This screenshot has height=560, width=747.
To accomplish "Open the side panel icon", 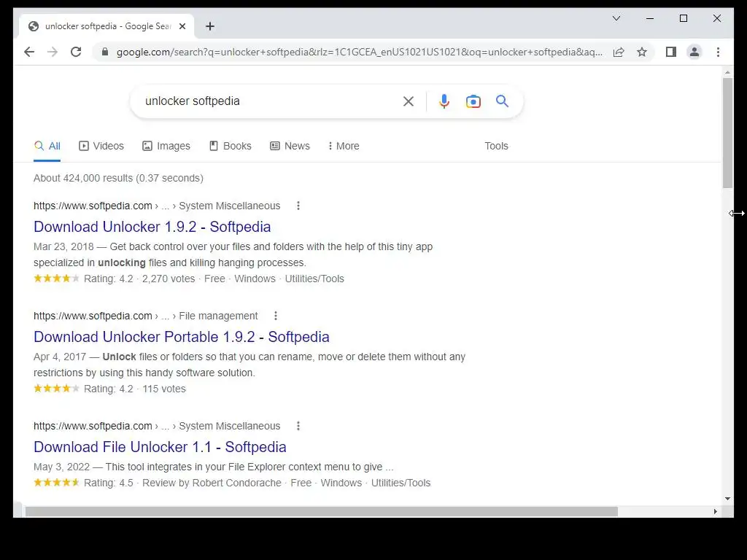I will [671, 52].
